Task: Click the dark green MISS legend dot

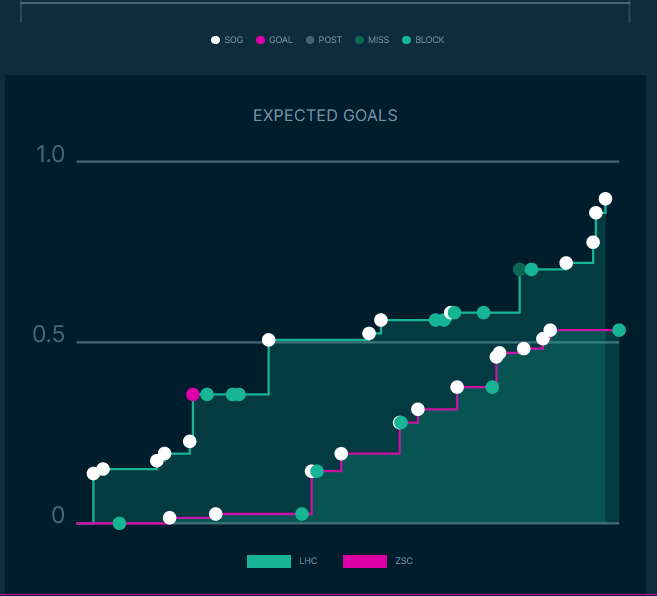Action: pos(359,40)
